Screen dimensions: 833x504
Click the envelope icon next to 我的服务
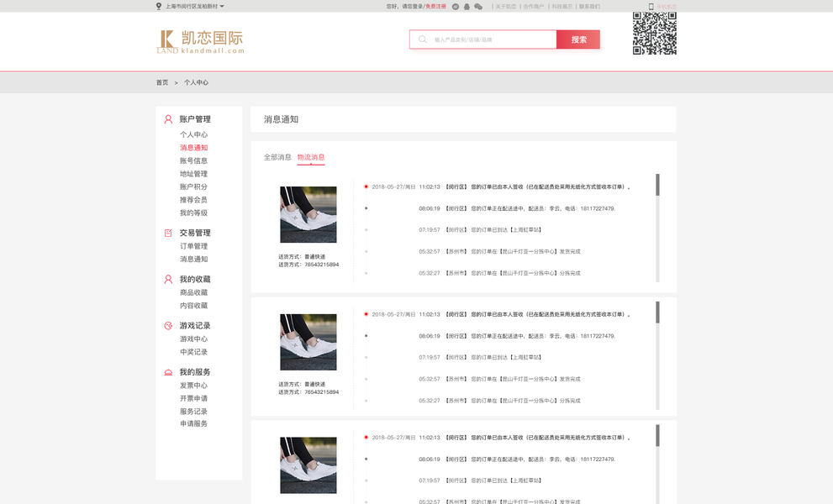[x=166, y=371]
